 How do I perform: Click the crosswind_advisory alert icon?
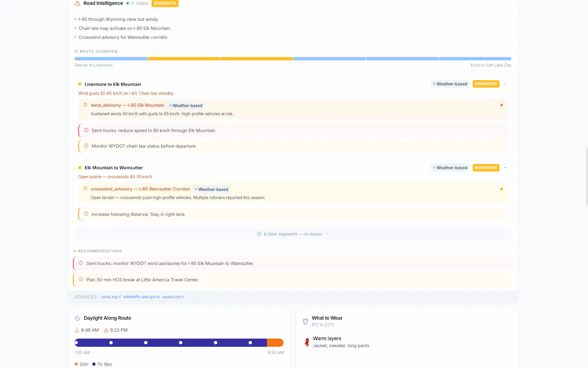tap(85, 189)
